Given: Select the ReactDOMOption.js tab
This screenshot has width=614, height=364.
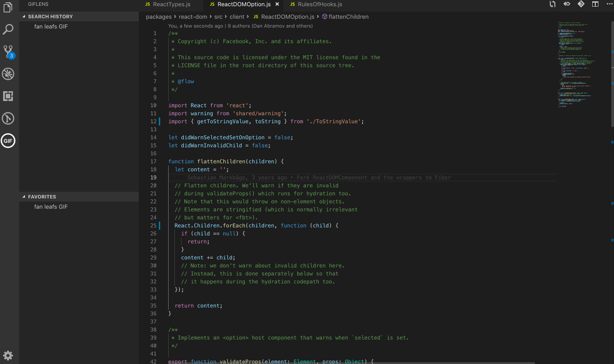Looking at the screenshot, I should click(x=244, y=4).
